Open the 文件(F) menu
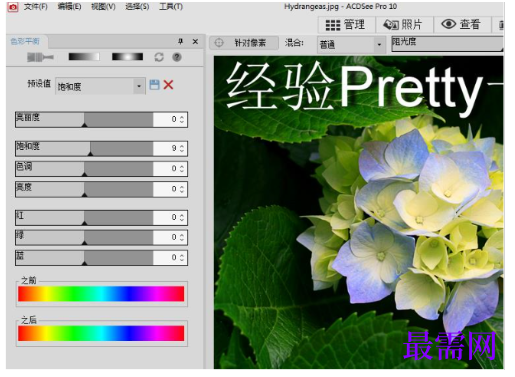 pyautogui.click(x=35, y=7)
